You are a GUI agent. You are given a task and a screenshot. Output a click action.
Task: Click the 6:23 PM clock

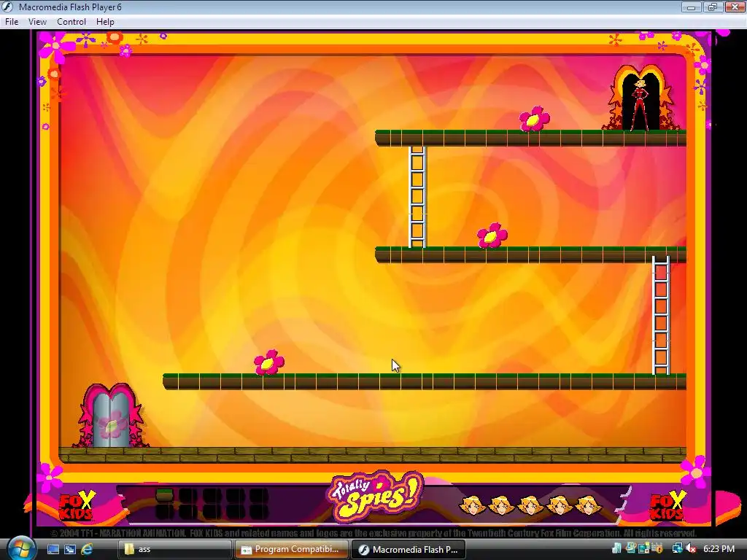pyautogui.click(x=719, y=549)
